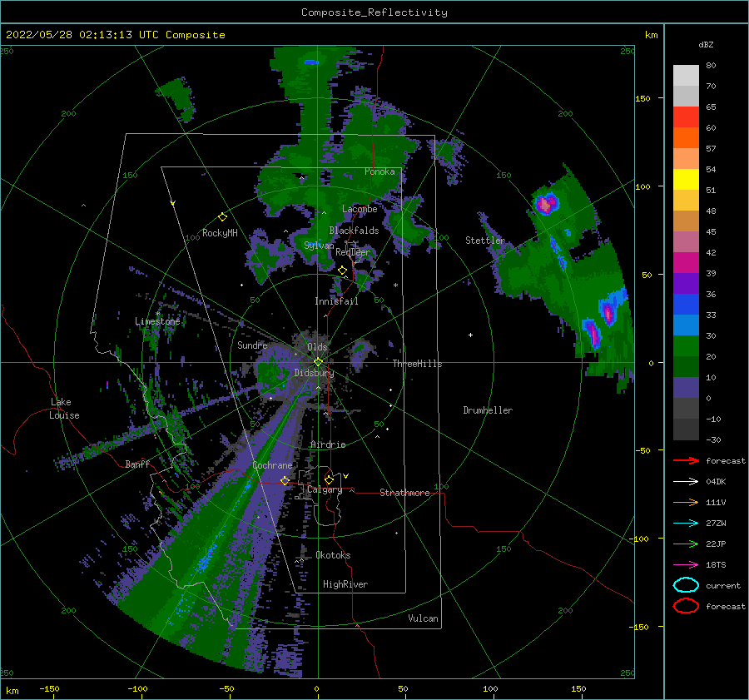Pick the light gray 70-80 dBZ swatch
This screenshot has height=700, width=749.
pyautogui.click(x=686, y=76)
